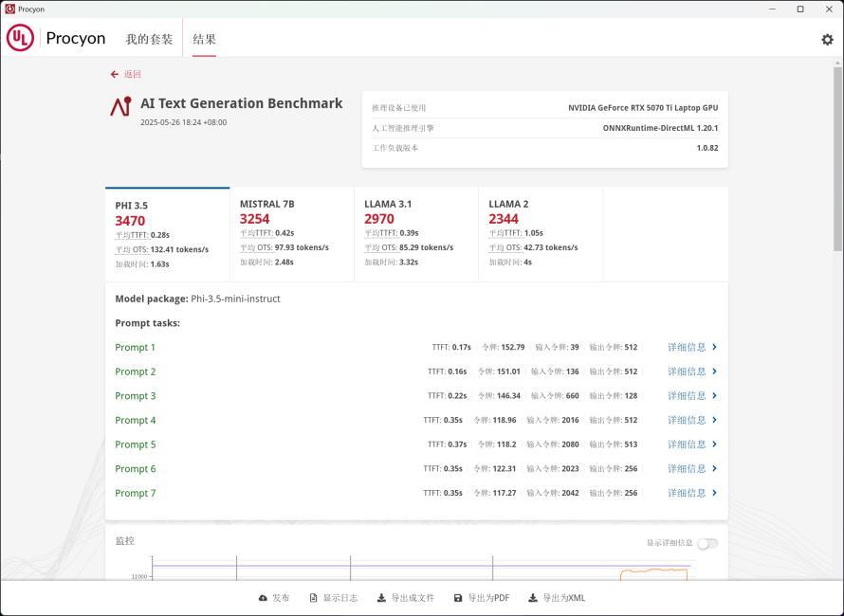Switch to 我的套装 tab
The height and width of the screenshot is (616, 844).
(x=149, y=39)
